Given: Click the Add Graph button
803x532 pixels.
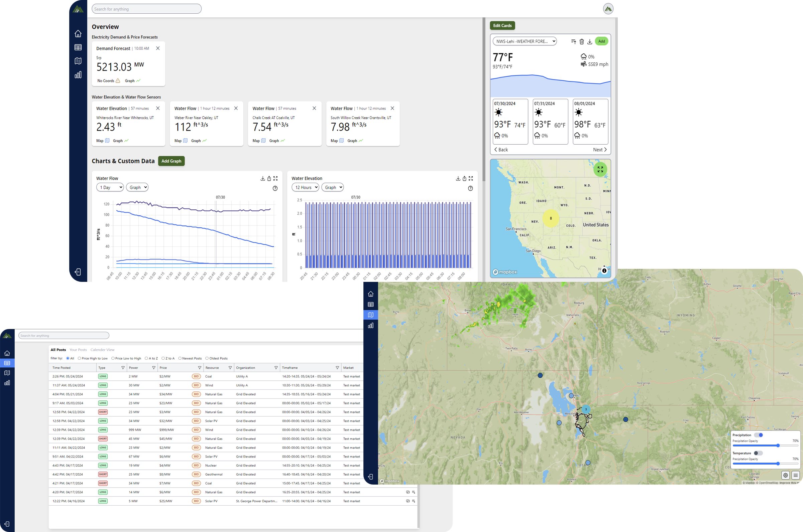Looking at the screenshot, I should (171, 161).
